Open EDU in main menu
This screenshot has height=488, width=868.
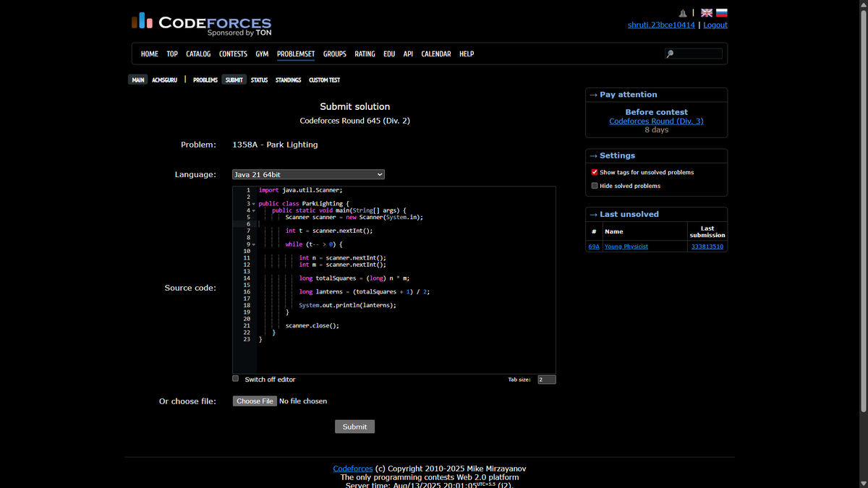pyautogui.click(x=389, y=54)
